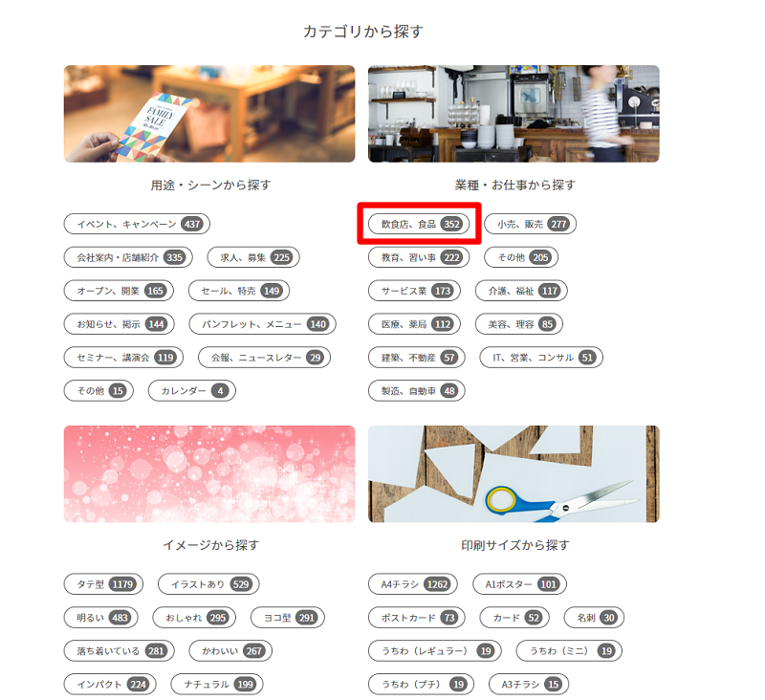
Task: Open the 教育、習い事 tag
Action: click(x=419, y=257)
